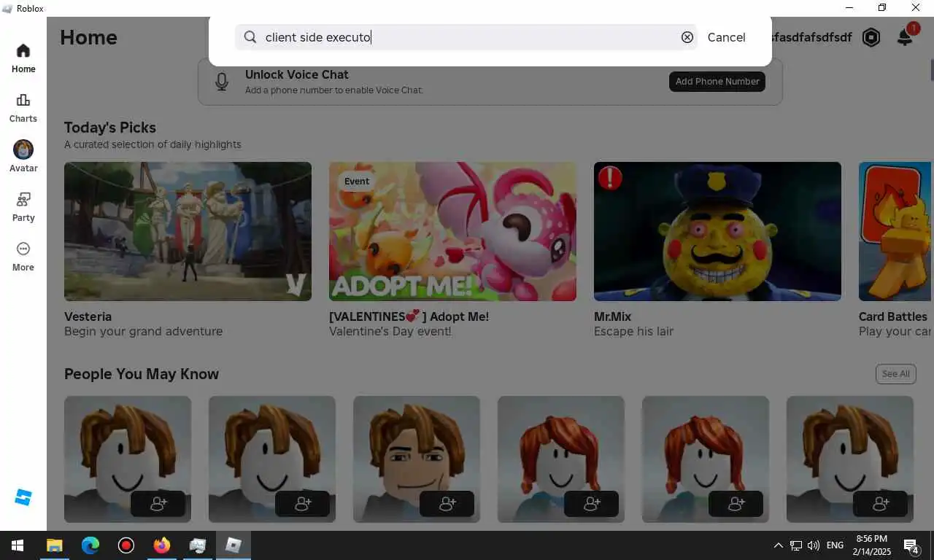Click the ENG language indicator
The width and height of the screenshot is (934, 560).
point(835,545)
